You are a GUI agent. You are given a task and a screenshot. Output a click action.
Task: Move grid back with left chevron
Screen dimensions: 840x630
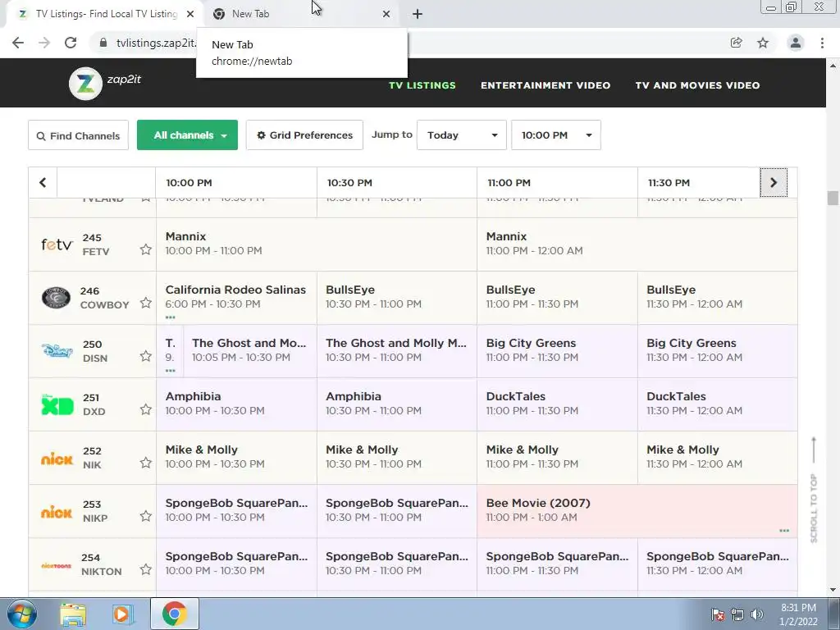pos(43,182)
